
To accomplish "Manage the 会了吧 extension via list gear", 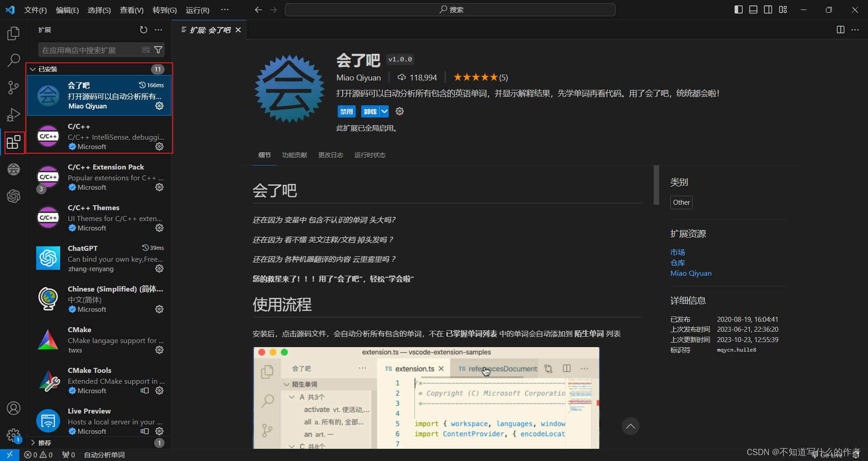I will (x=160, y=106).
